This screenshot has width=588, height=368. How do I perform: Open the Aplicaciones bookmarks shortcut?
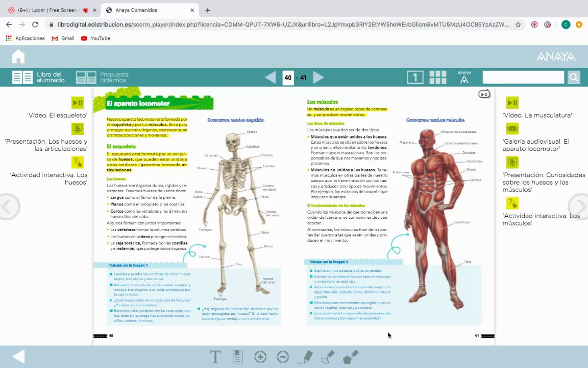pos(25,38)
